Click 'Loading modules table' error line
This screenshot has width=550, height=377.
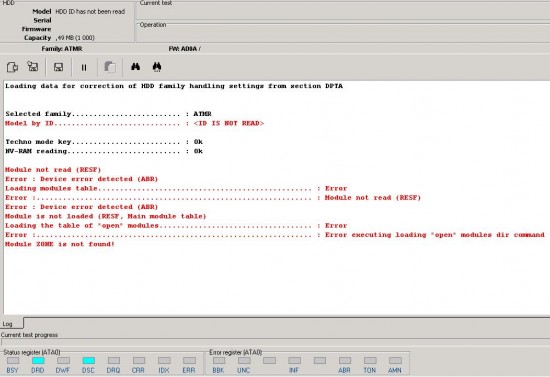[176, 188]
